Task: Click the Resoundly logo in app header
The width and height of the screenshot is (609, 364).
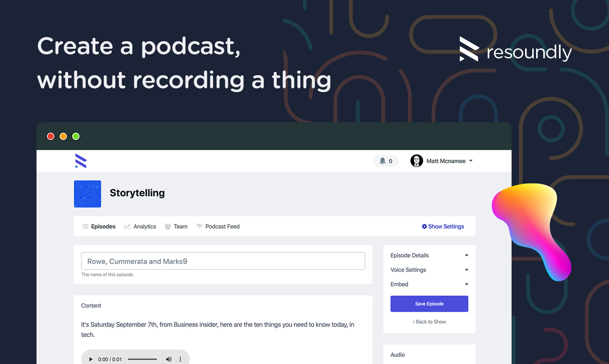Action: tap(81, 161)
